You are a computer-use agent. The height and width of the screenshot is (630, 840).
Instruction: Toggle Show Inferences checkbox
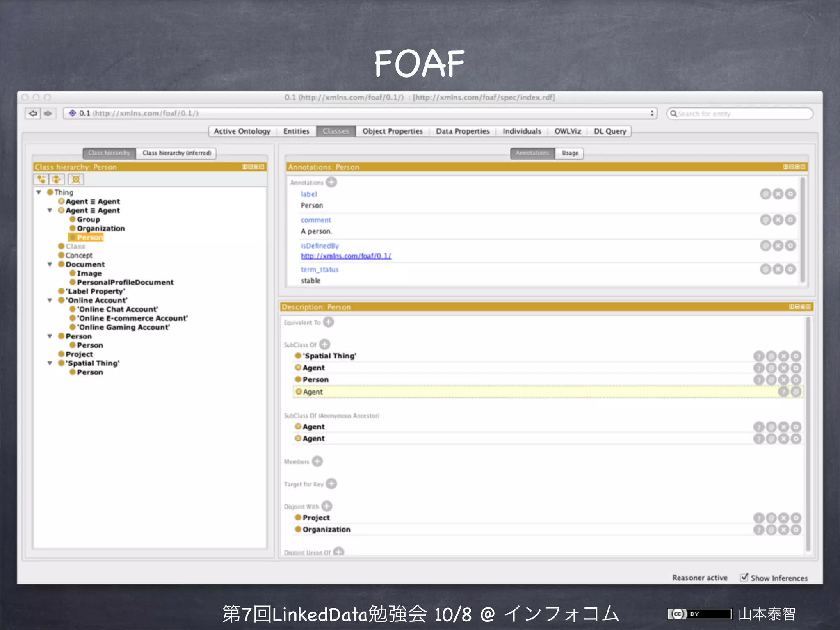(x=744, y=577)
